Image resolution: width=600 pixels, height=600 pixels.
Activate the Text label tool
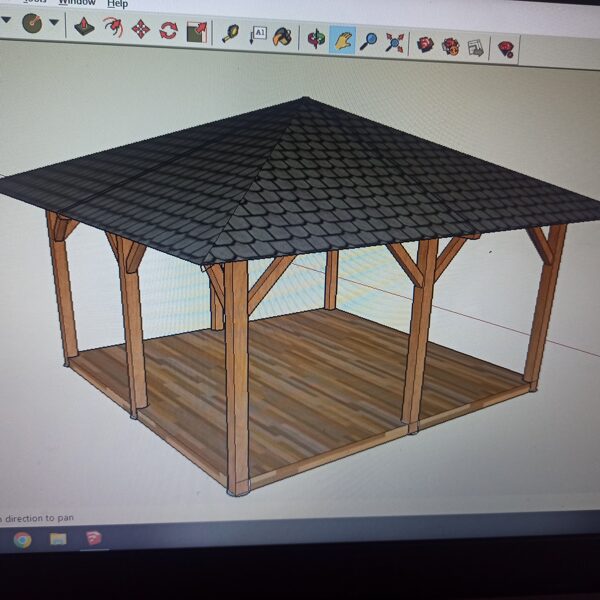258,36
